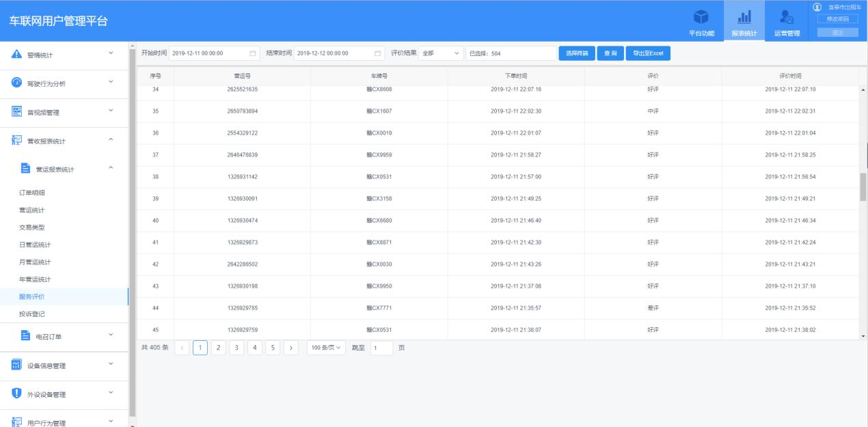868x427 pixels.
Task: Open 投诉登记 menu item
Action: [x=32, y=314]
